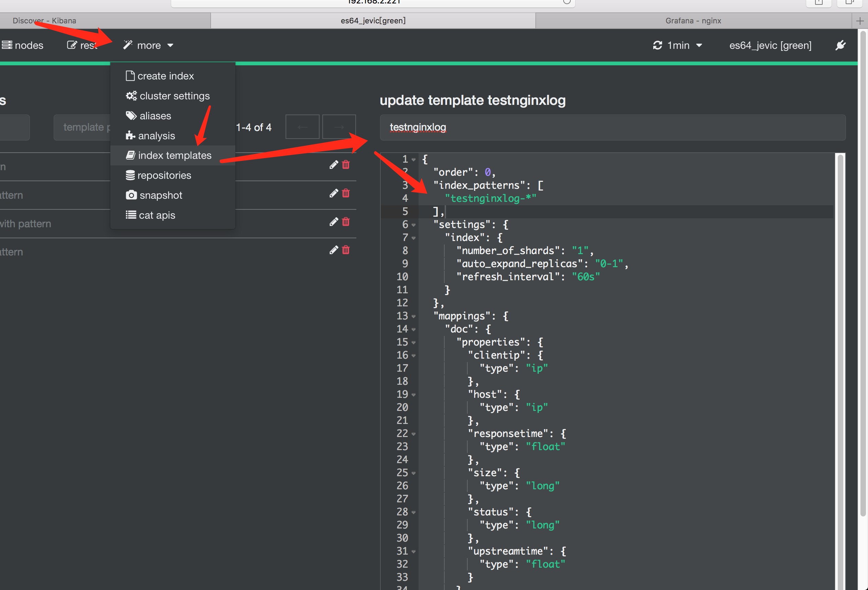This screenshot has width=868, height=590.
Task: Go to the next templates page arrow
Action: 339,127
